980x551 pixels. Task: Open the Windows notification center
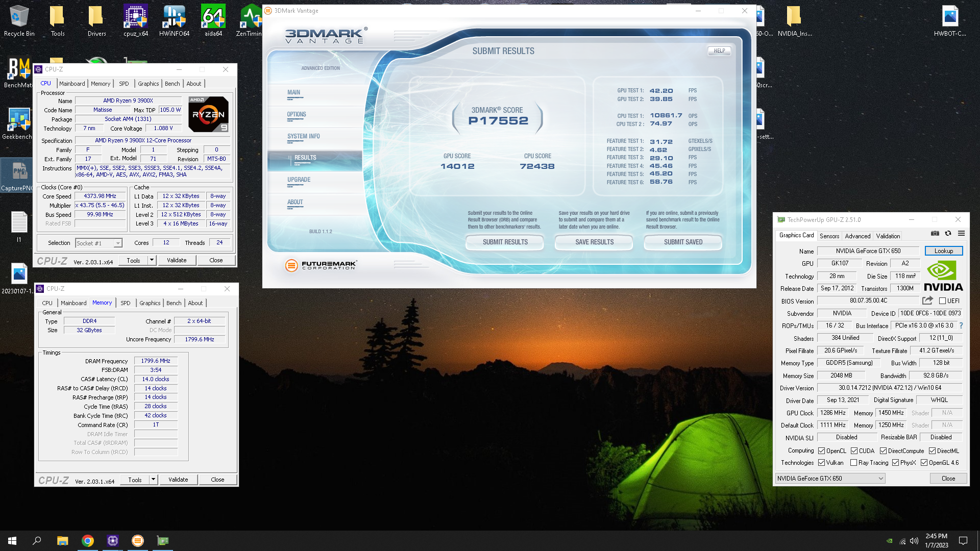click(963, 541)
